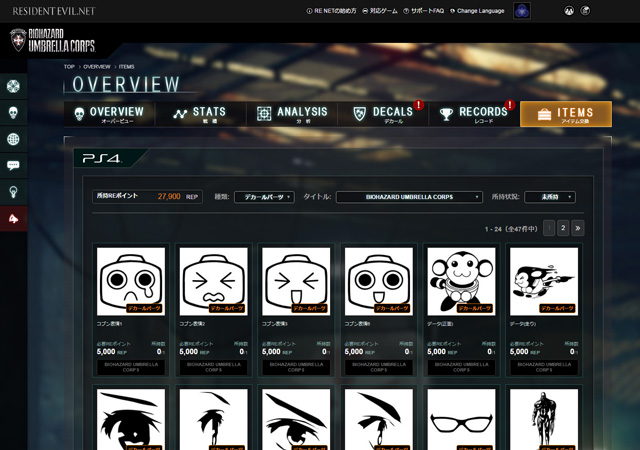This screenshot has width=640, height=450.
Task: Jump to last page with double arrow
Action: (577, 228)
